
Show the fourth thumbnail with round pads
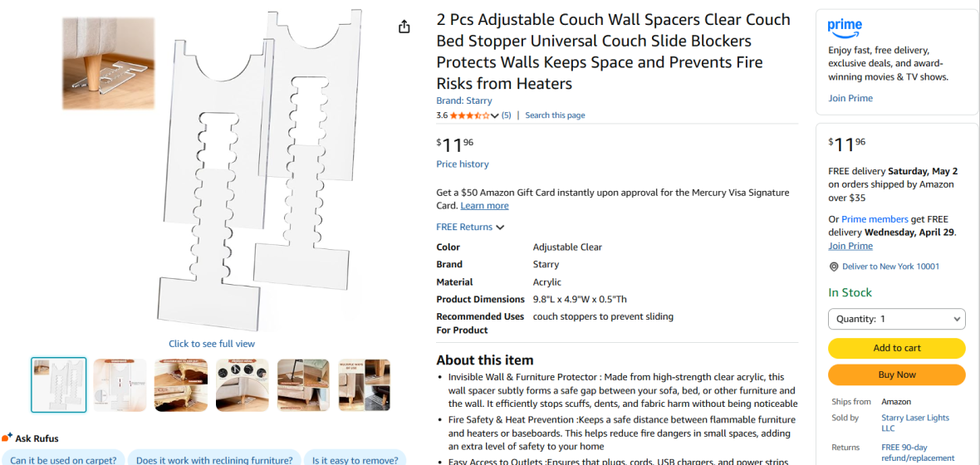[243, 385]
